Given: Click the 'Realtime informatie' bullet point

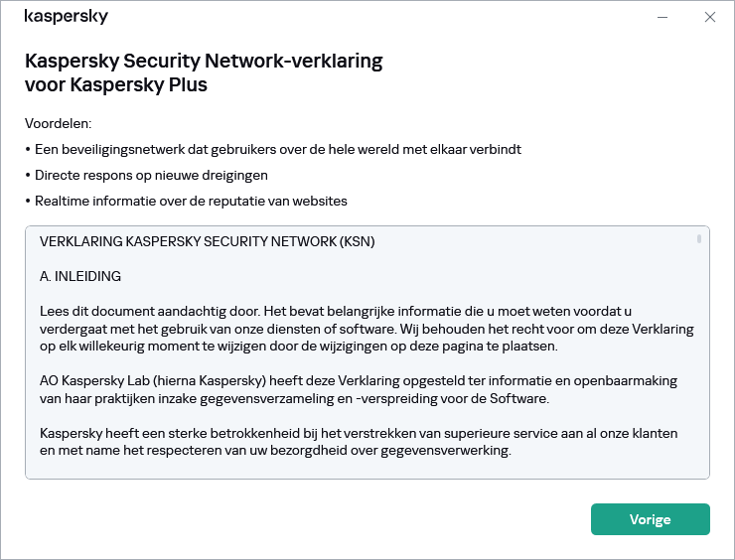Looking at the screenshot, I should (x=186, y=202).
